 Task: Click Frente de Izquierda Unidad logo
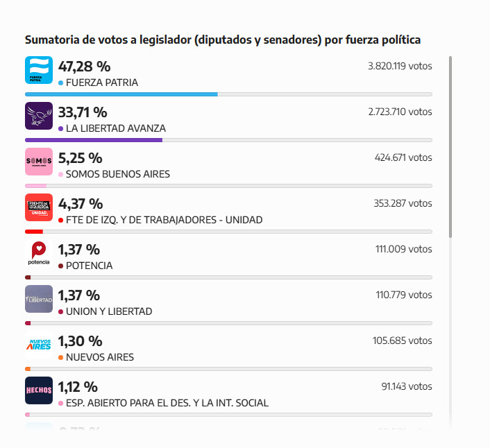tap(38, 207)
